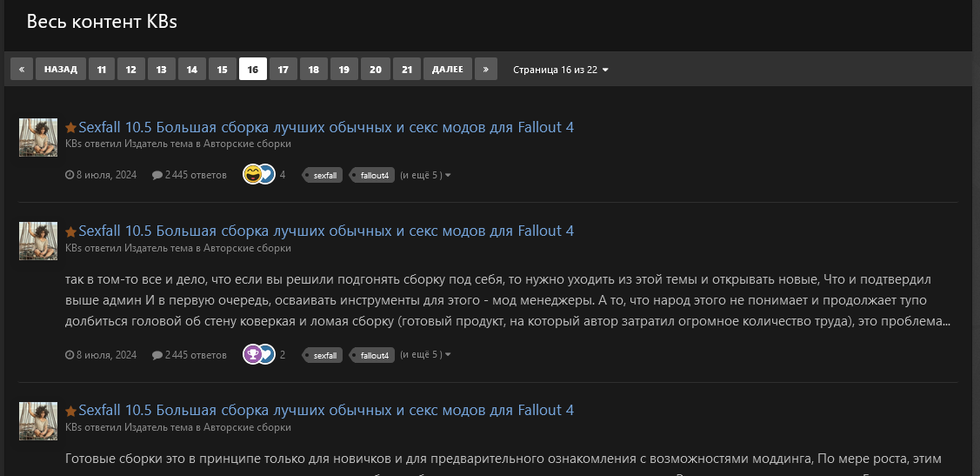This screenshot has height=476, width=980.
Task: Jump to first page with double-left arrow
Action: click(x=22, y=69)
